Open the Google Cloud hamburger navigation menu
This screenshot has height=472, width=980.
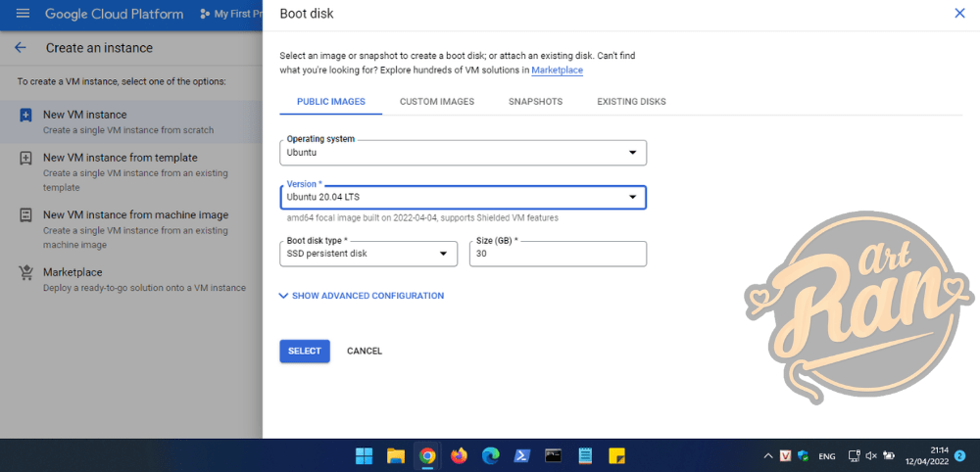coord(23,14)
